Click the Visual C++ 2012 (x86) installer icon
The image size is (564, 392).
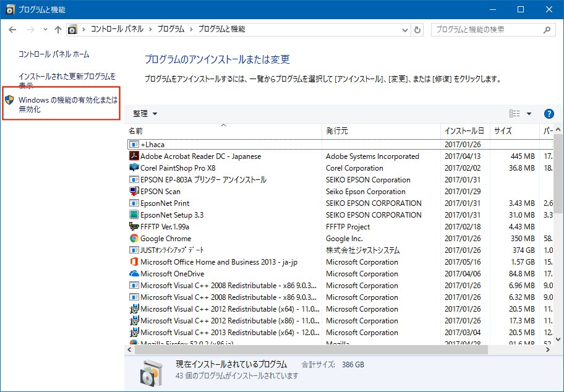click(x=134, y=320)
